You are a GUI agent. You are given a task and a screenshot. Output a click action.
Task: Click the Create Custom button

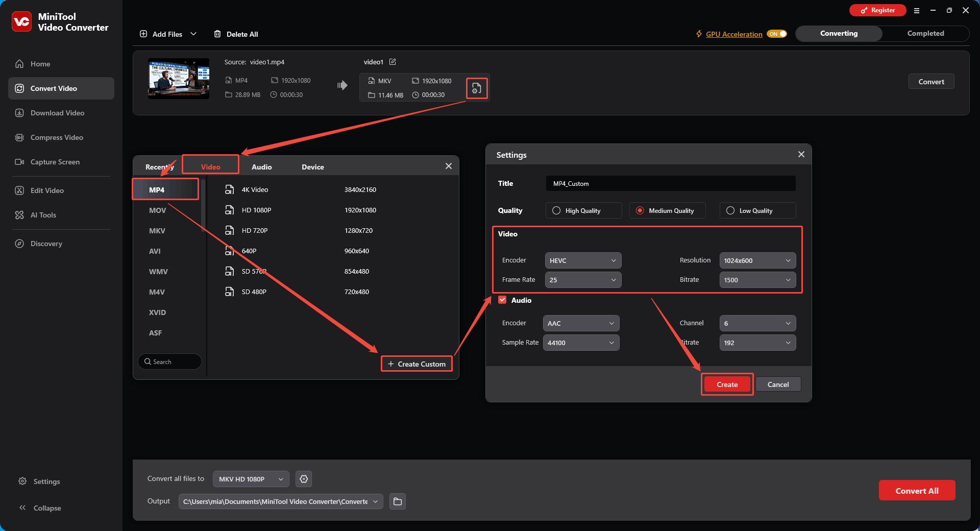(416, 364)
